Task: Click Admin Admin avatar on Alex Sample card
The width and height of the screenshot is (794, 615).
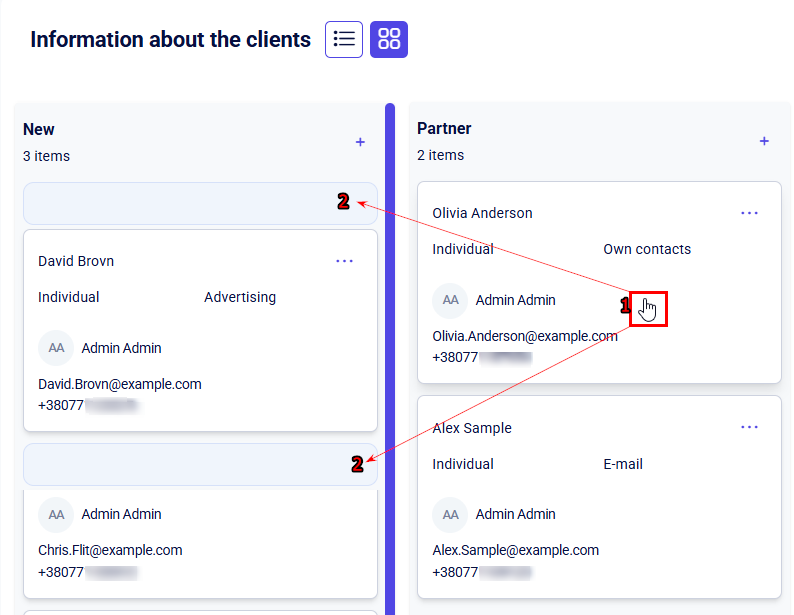Action: [x=450, y=514]
